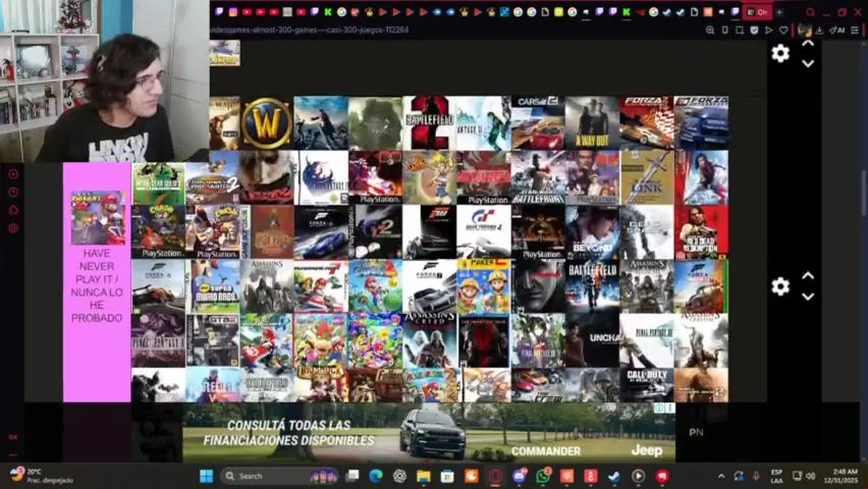Viewport: 868px width, 489px height.
Task: Select the Battlefield 3 game cover
Action: click(x=592, y=286)
